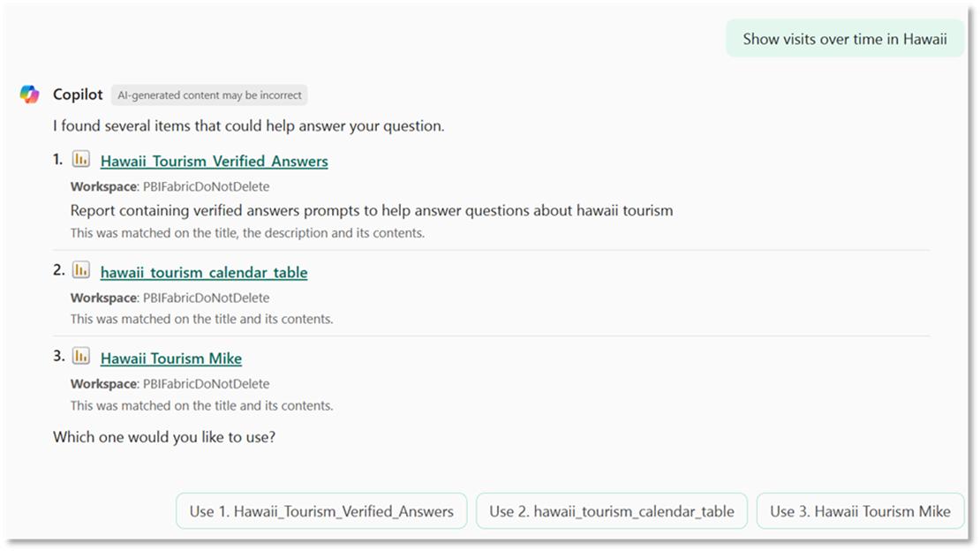Click the report description about hawaii tourism

(x=371, y=210)
